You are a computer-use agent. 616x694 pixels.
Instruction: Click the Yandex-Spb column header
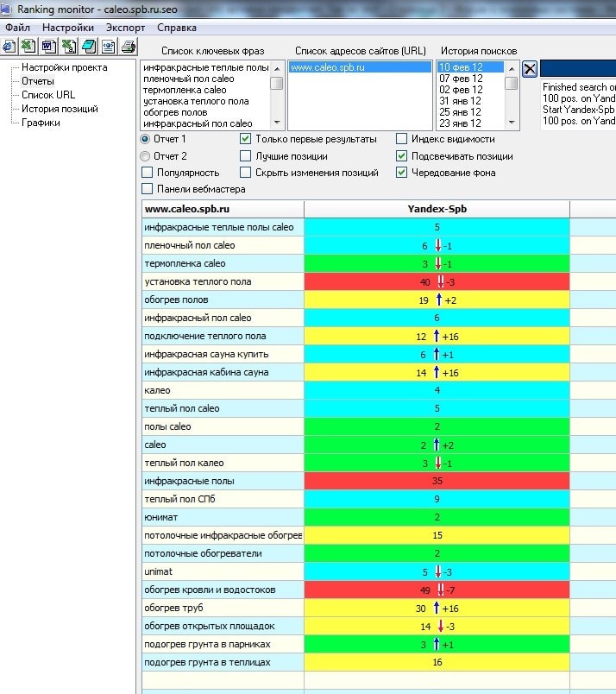[x=437, y=209]
